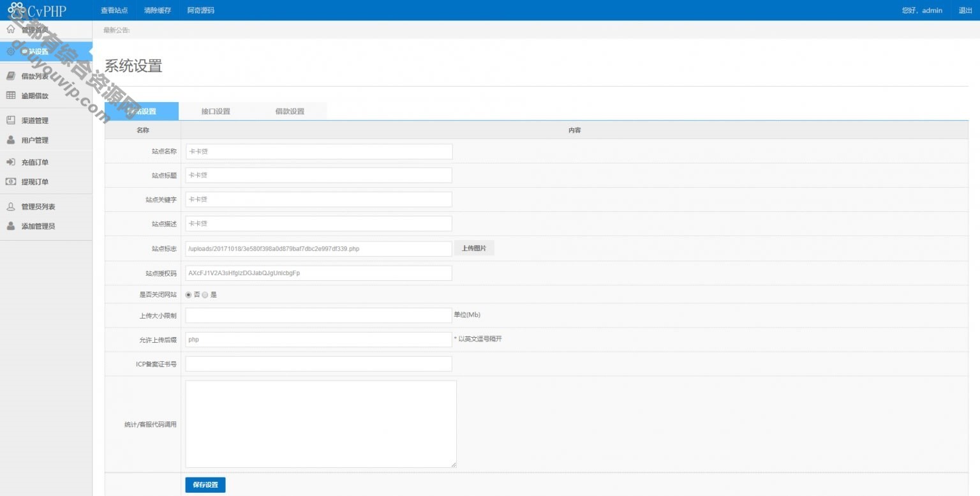The height and width of the screenshot is (496, 980).
Task: Open 渠道管理 icon in sidebar
Action: pyautogui.click(x=11, y=120)
